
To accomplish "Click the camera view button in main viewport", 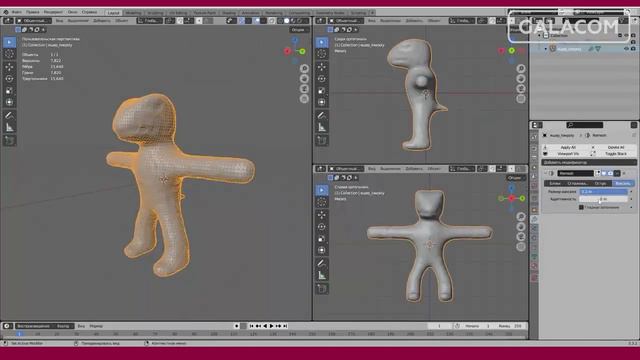I will pos(304,89).
